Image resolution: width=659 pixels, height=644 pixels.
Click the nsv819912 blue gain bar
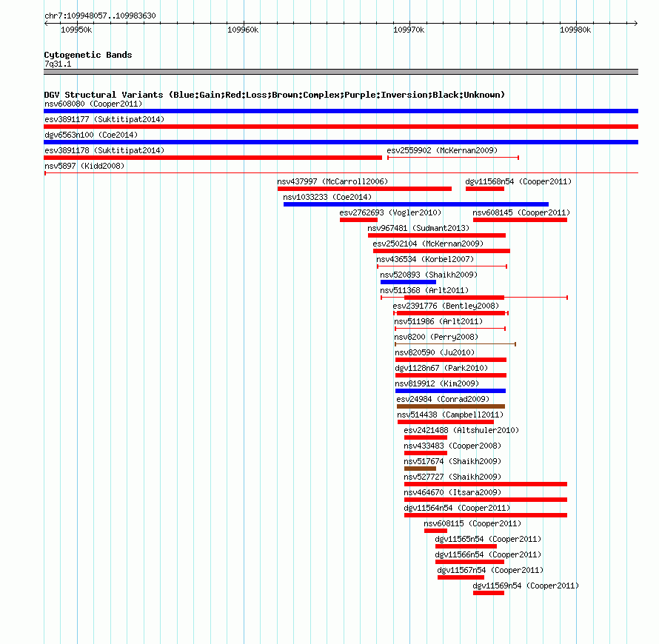click(450, 391)
